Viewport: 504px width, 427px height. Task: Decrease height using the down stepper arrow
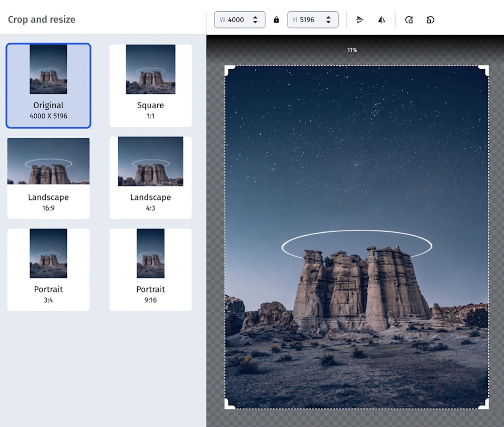(328, 22)
